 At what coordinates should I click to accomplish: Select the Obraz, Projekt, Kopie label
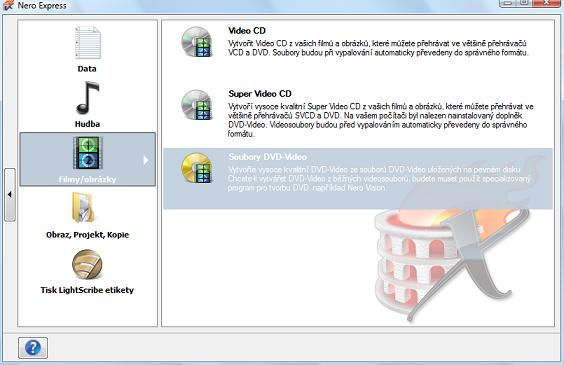87,235
